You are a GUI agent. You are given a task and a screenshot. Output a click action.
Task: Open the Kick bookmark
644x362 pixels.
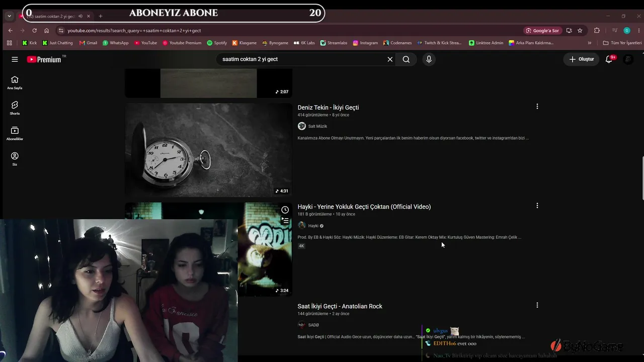coord(30,43)
